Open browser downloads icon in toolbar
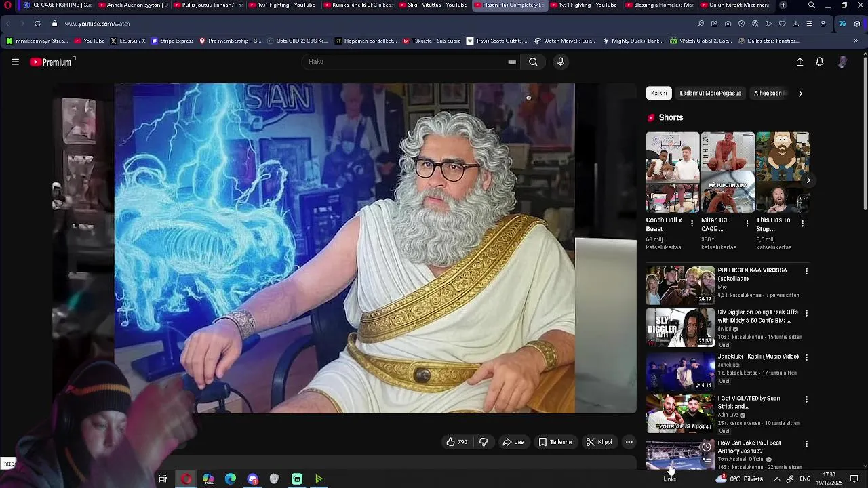Viewport: 868px width, 488px height. point(795,24)
